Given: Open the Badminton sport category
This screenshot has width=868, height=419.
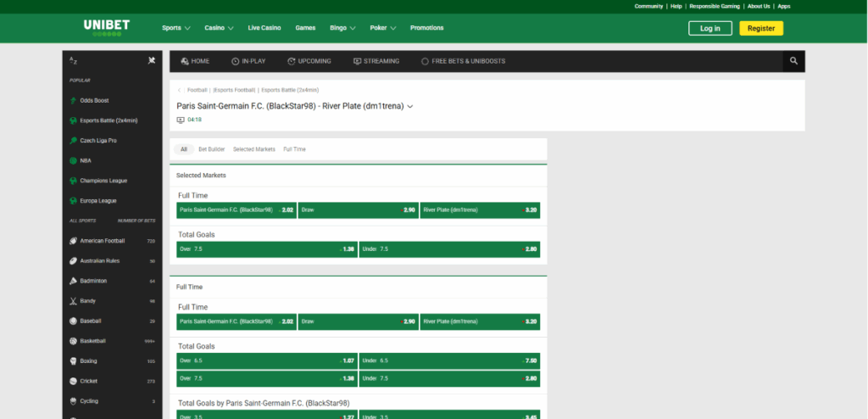Looking at the screenshot, I should pyautogui.click(x=93, y=281).
